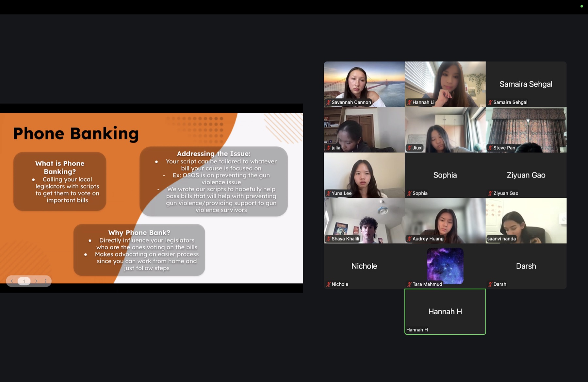
Task: Select Yuna Lee's video tile
Action: coord(364,175)
